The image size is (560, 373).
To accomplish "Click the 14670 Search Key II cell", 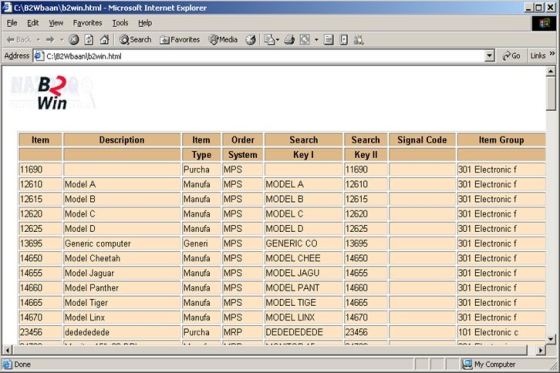I will (365, 317).
